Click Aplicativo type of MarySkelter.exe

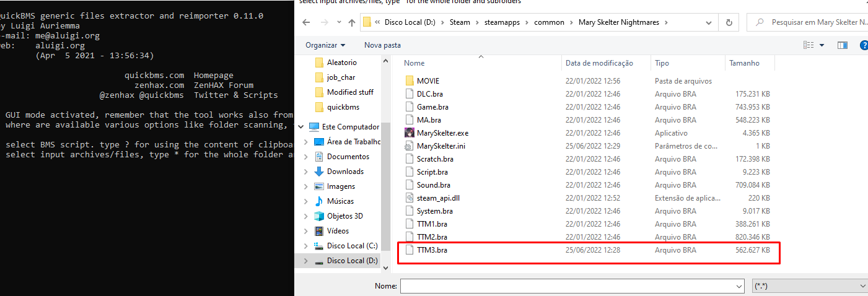[671, 133]
